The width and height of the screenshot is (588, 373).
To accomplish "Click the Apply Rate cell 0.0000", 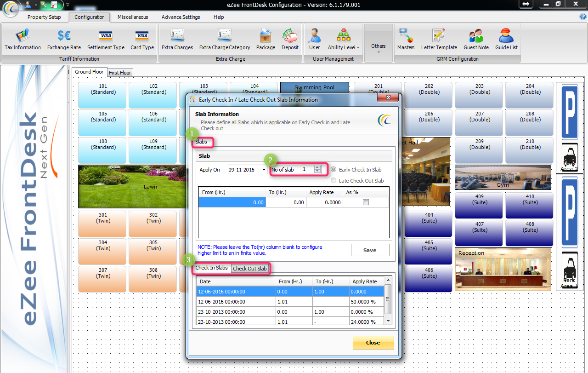I will click(x=324, y=202).
